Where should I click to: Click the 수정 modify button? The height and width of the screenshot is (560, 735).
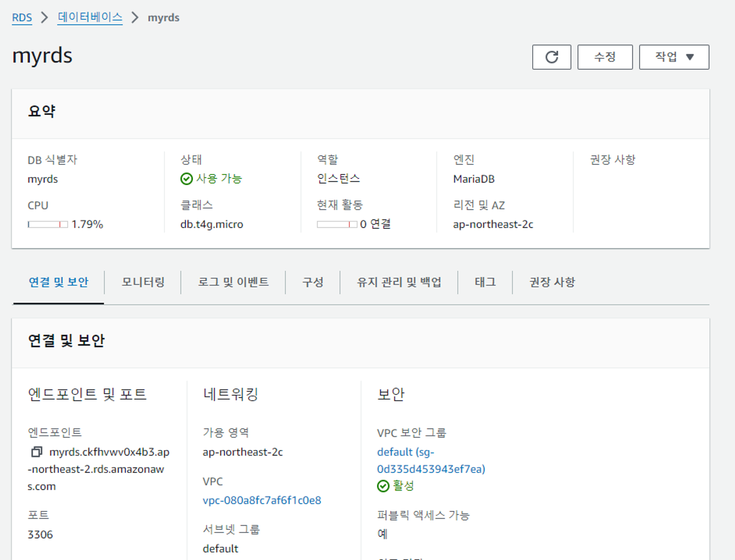point(605,57)
